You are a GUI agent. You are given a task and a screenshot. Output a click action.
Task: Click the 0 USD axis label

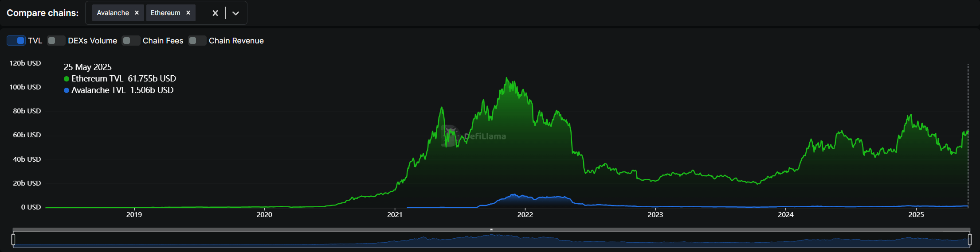(x=31, y=207)
